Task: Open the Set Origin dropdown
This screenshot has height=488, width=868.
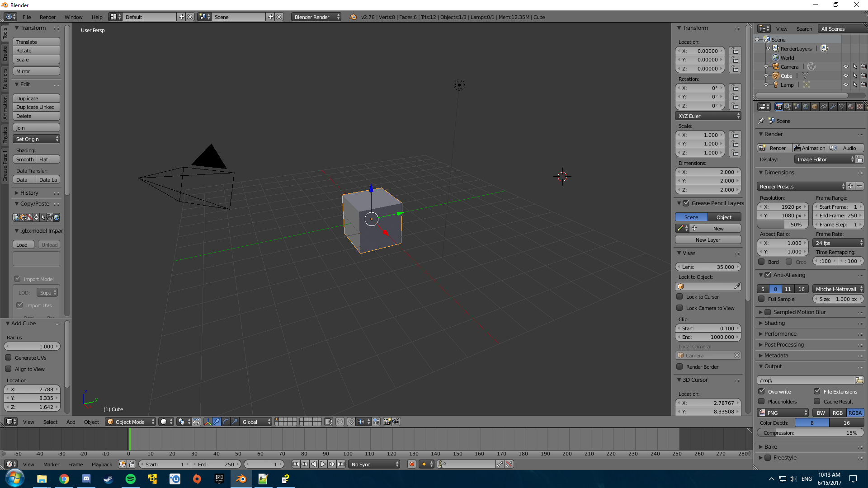Action: coord(36,139)
